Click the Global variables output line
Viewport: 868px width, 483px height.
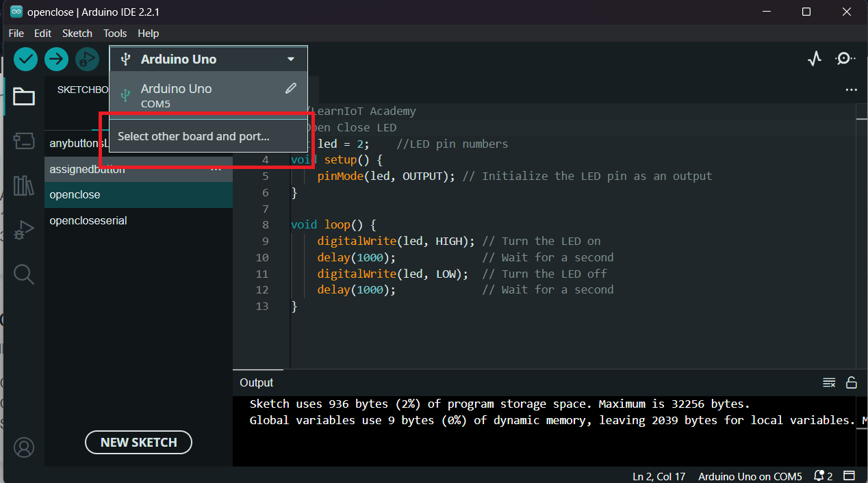(552, 420)
